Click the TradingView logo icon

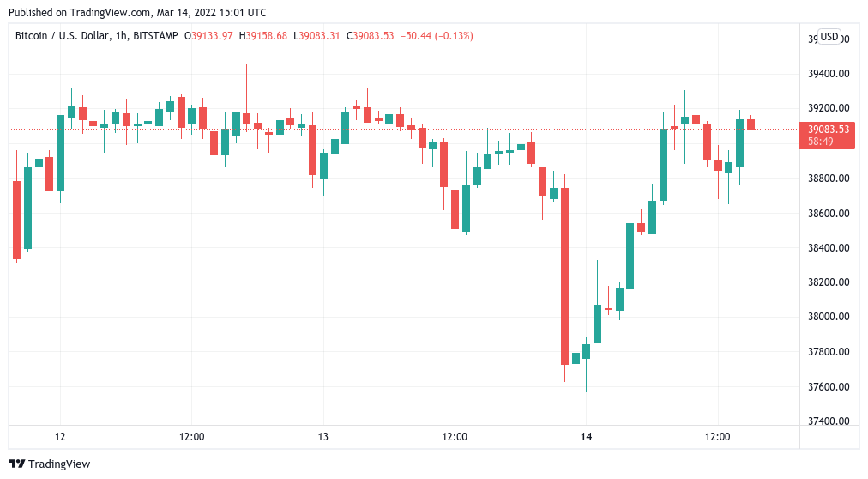pos(16,464)
